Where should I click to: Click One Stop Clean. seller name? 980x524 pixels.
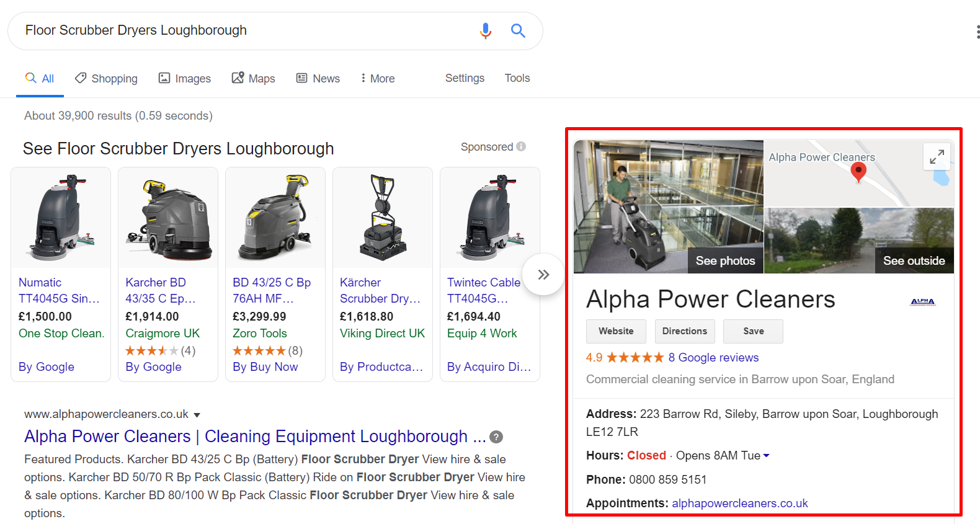[61, 334]
